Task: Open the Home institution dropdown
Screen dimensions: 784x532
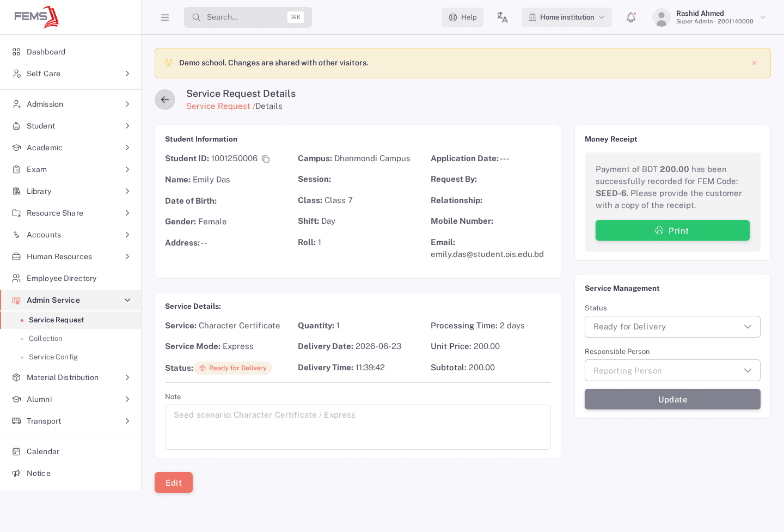Action: [x=567, y=17]
